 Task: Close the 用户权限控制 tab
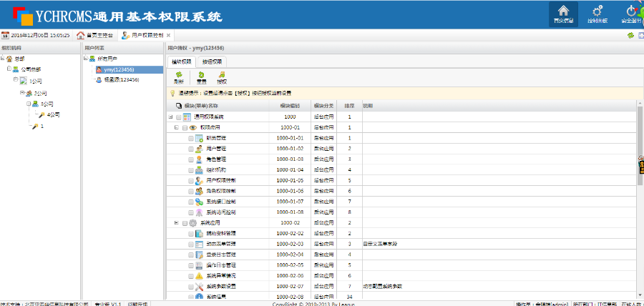[x=170, y=35]
